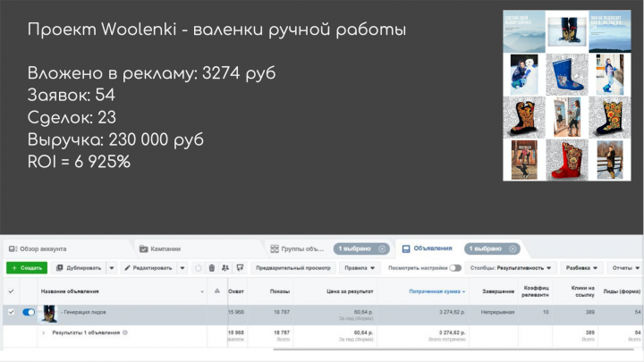Click the Лиды (форма) column header
This screenshot has width=644, height=362.
[622, 291]
